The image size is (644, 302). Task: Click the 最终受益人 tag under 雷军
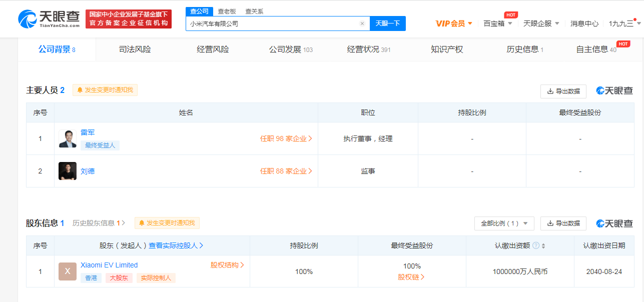(x=100, y=145)
